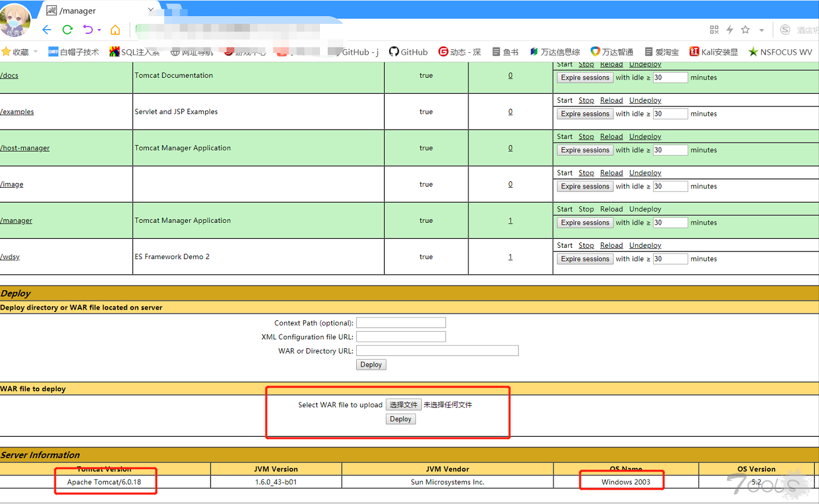Screen dimensions: 819x504
Task: Focus the Context Path (optional) field
Action: 401,323
